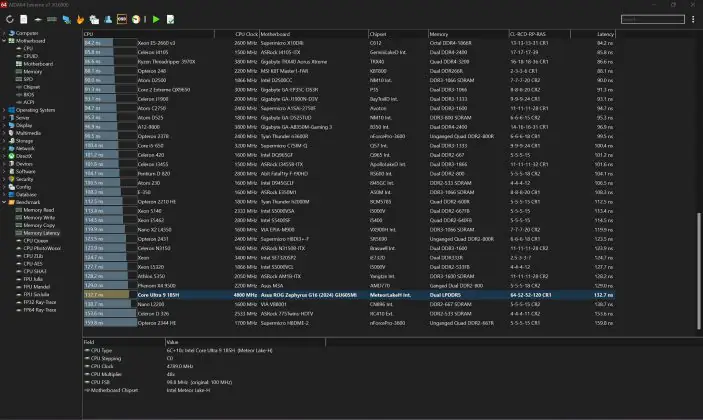Screen dimensions: 703x420
Task: Click the Field column header
Action: 124,342
